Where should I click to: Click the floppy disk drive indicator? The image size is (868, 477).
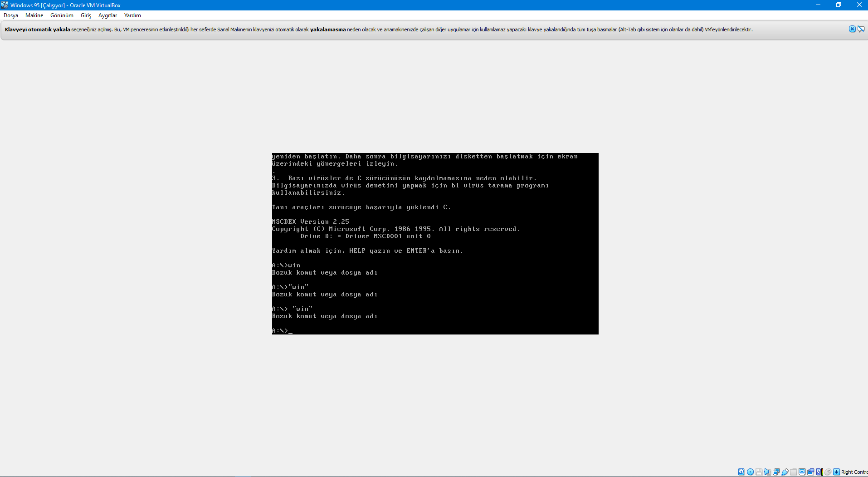tap(759, 472)
